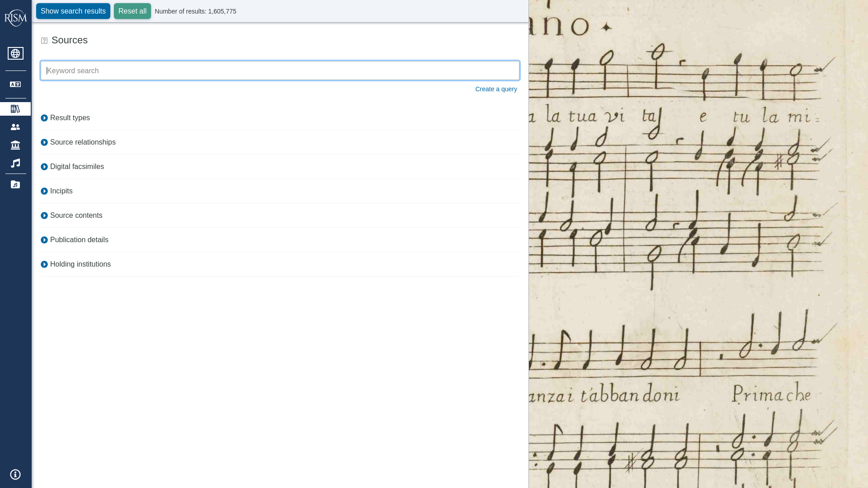Click the help icon beside Sources heading
Viewport: 868px width, 488px height.
(44, 41)
